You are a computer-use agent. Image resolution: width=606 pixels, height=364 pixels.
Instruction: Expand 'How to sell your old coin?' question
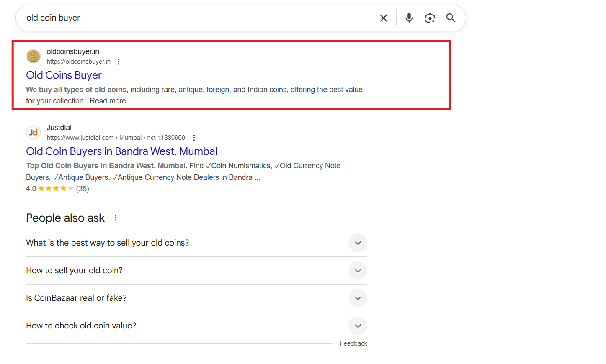358,271
